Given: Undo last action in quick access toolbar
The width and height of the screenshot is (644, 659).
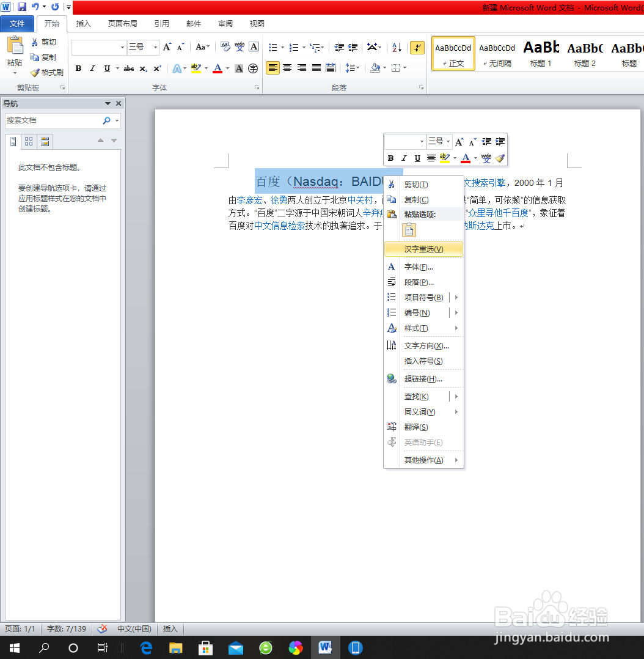Looking at the screenshot, I should [35, 7].
